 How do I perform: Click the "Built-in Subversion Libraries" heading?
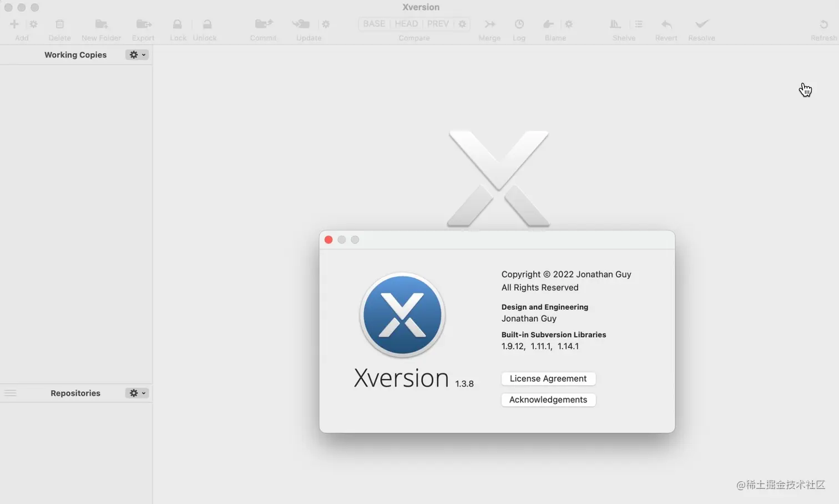[x=554, y=334]
